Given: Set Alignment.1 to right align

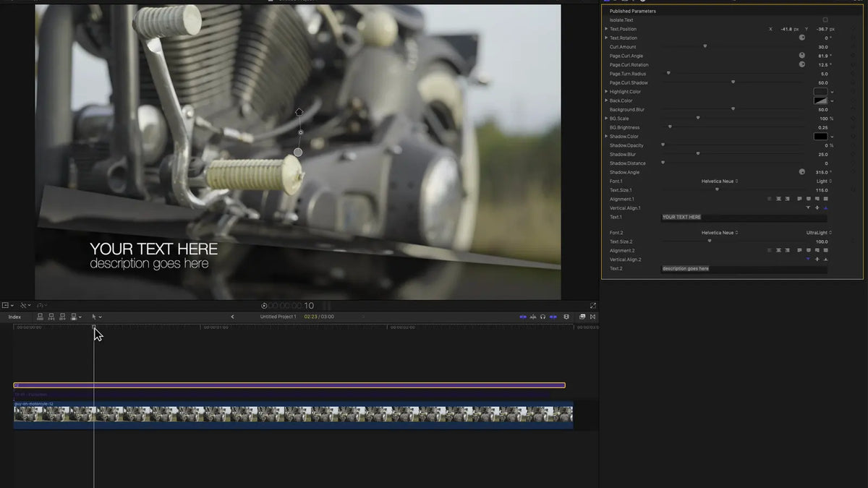Looking at the screenshot, I should [x=787, y=199].
